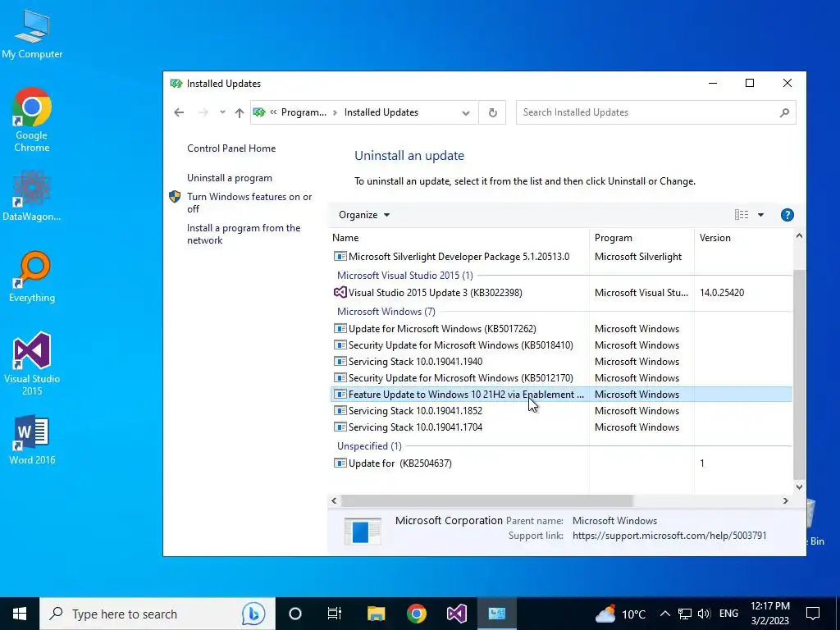Open Uninstall a program link

[x=230, y=178]
